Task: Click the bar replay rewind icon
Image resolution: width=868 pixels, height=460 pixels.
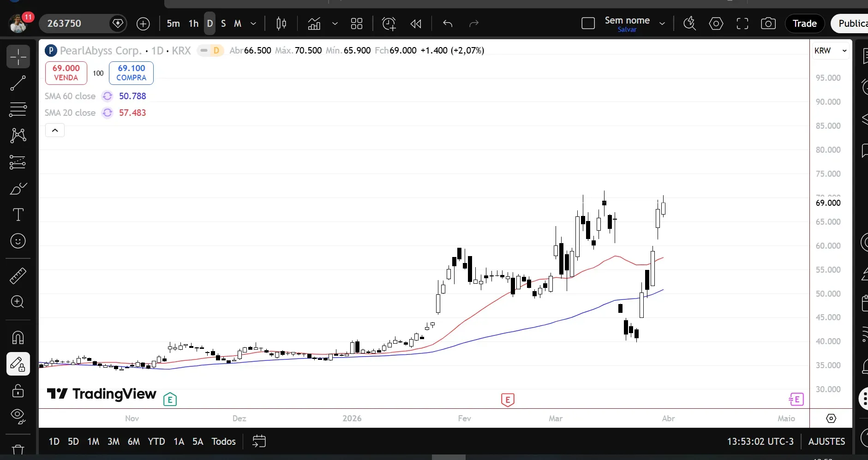Action: click(416, 24)
